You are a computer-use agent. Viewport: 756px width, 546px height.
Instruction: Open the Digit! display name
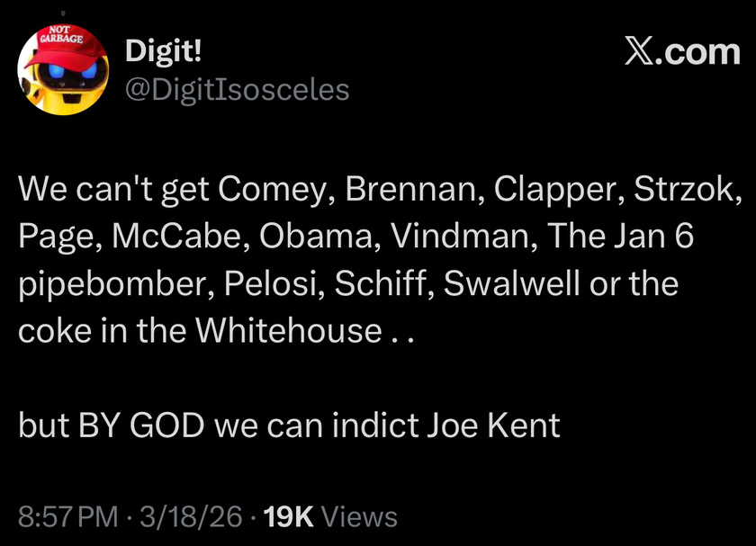[x=164, y=51]
